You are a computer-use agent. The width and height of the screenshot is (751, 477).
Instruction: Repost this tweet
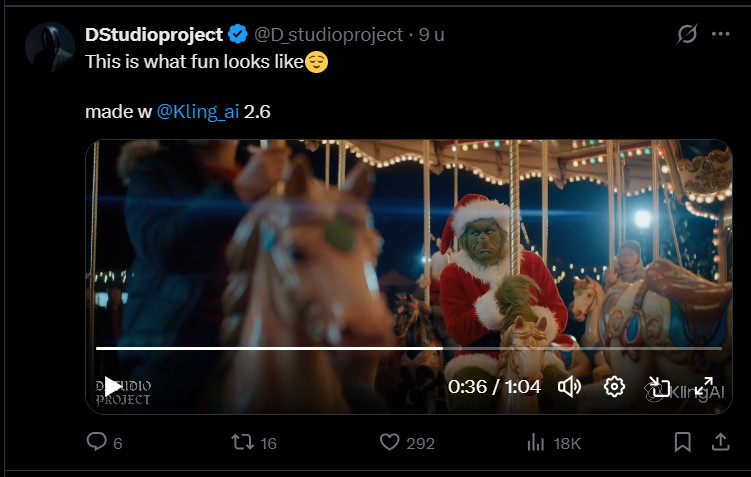(x=242, y=442)
